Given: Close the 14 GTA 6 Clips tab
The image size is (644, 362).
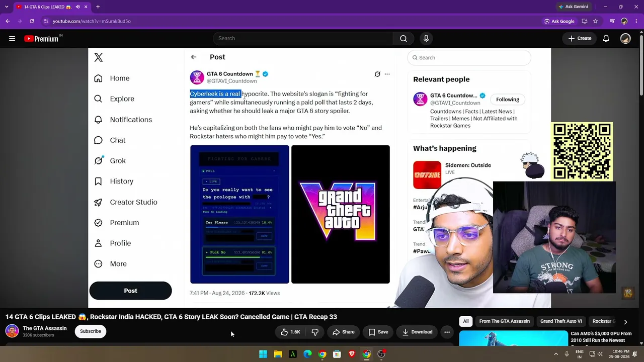Looking at the screenshot, I should click(x=86, y=7).
